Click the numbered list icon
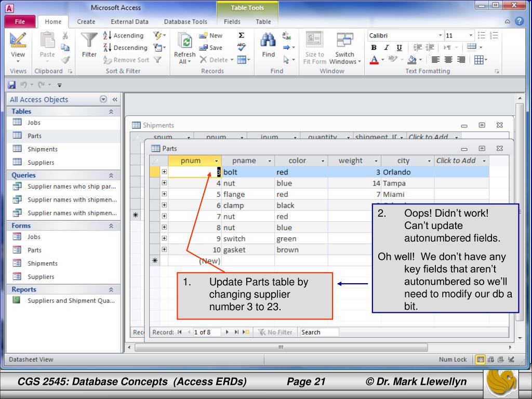Image resolution: width=532 pixels, height=399 pixels. click(x=494, y=35)
